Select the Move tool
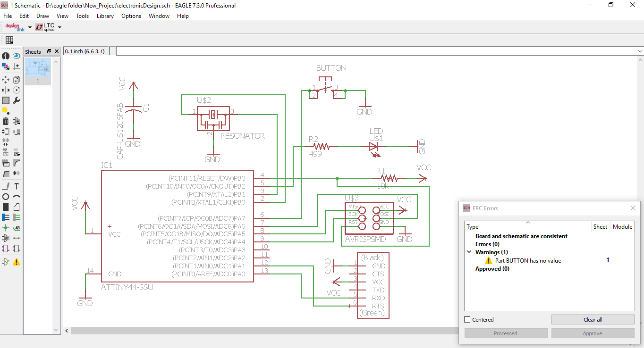Viewport: 644px width, 348px height. click(x=6, y=80)
